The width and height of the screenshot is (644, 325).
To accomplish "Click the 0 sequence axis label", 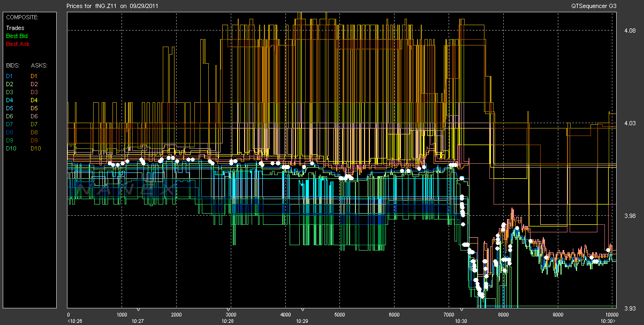I will point(69,315).
